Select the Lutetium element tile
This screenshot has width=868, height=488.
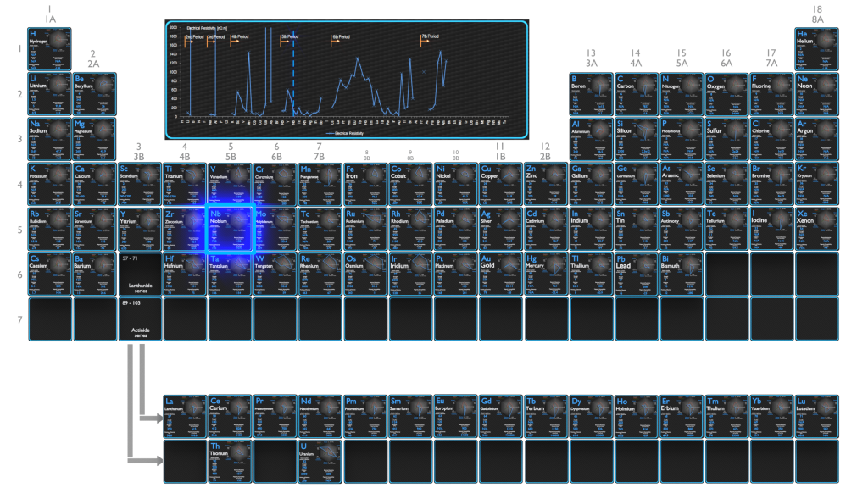click(816, 417)
